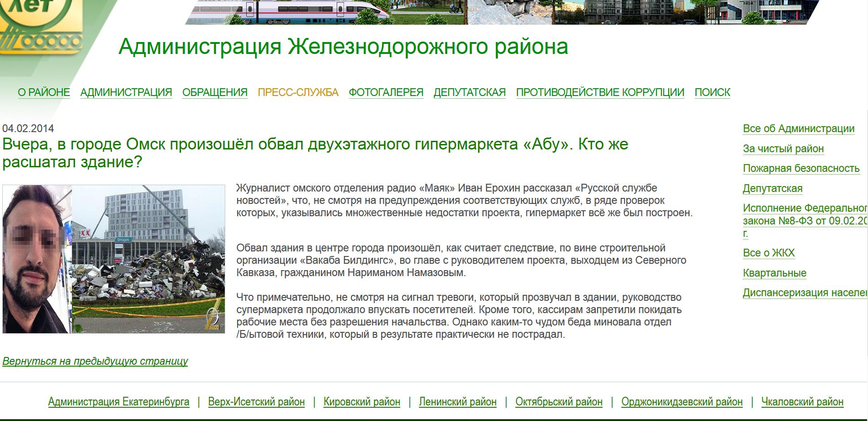Open 'Орджоникидзевский район' footer link

[682, 402]
